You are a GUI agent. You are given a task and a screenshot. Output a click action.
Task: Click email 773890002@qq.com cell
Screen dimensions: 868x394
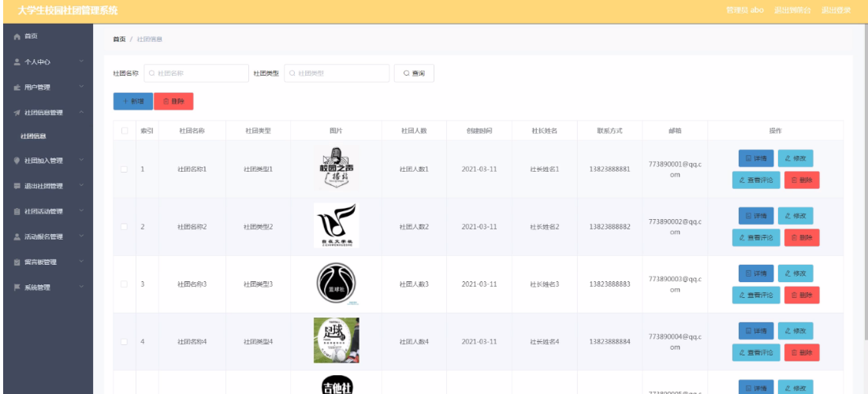pos(675,227)
